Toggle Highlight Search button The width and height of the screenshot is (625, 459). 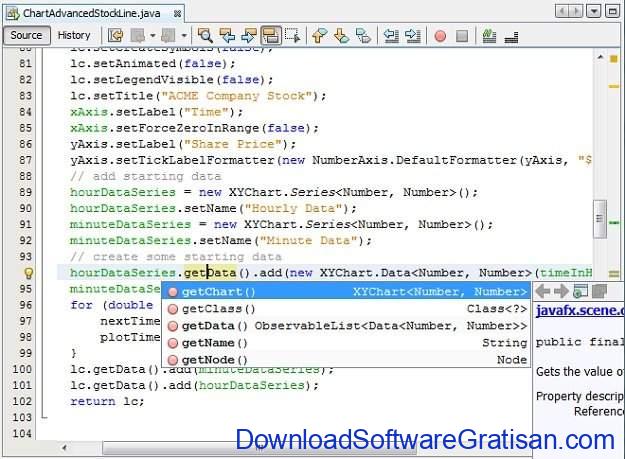271,36
